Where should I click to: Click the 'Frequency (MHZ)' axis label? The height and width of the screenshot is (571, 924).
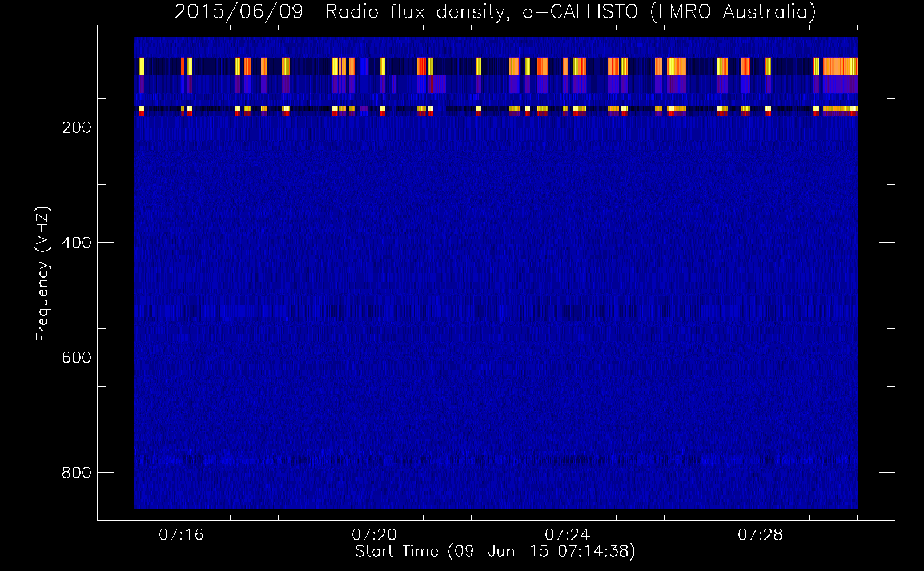pyautogui.click(x=43, y=274)
